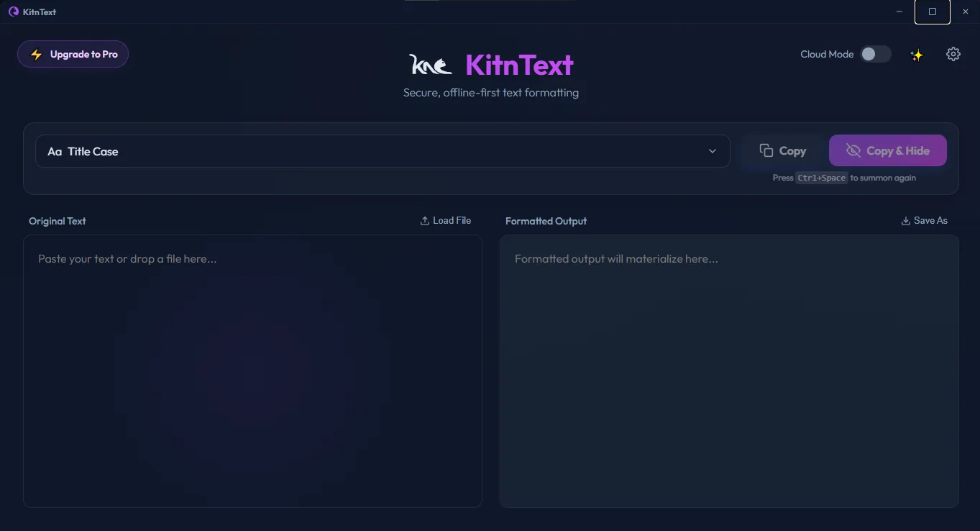Image resolution: width=980 pixels, height=531 pixels.
Task: Click the 'Ctrl+Space' shortcut hint
Action: 822,178
